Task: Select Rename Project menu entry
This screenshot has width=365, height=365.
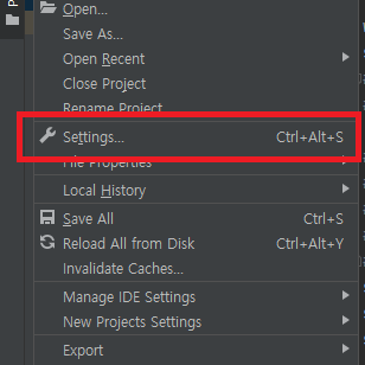Action: 196,106
